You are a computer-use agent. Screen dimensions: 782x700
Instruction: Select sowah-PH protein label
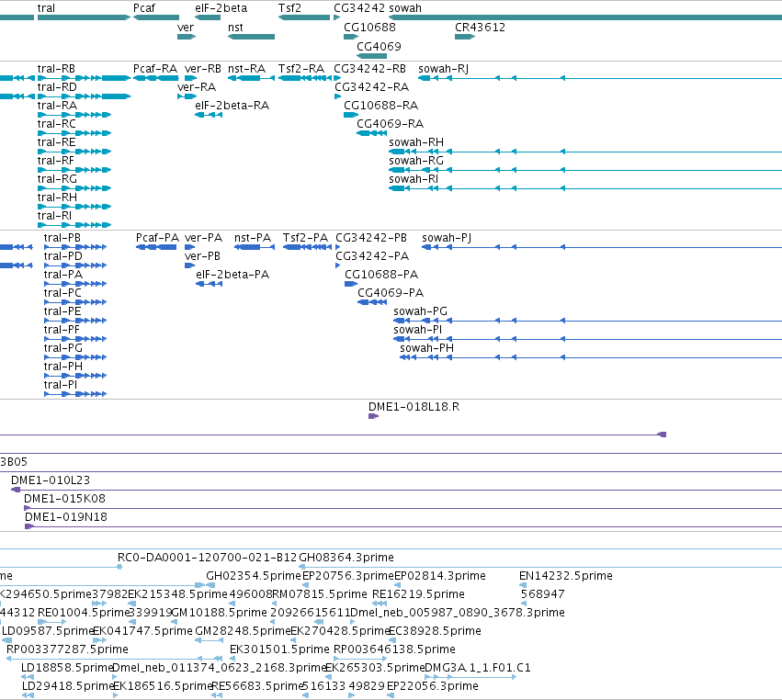[x=427, y=347]
